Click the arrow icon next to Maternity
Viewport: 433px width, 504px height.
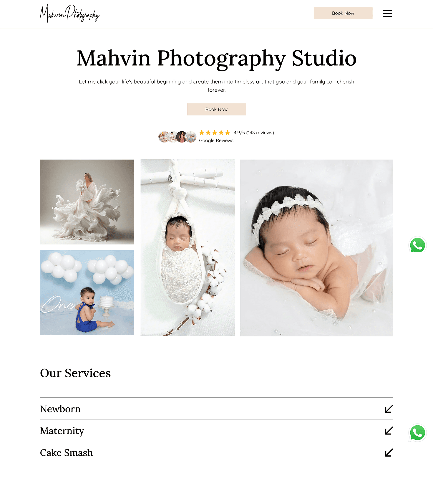(x=389, y=431)
